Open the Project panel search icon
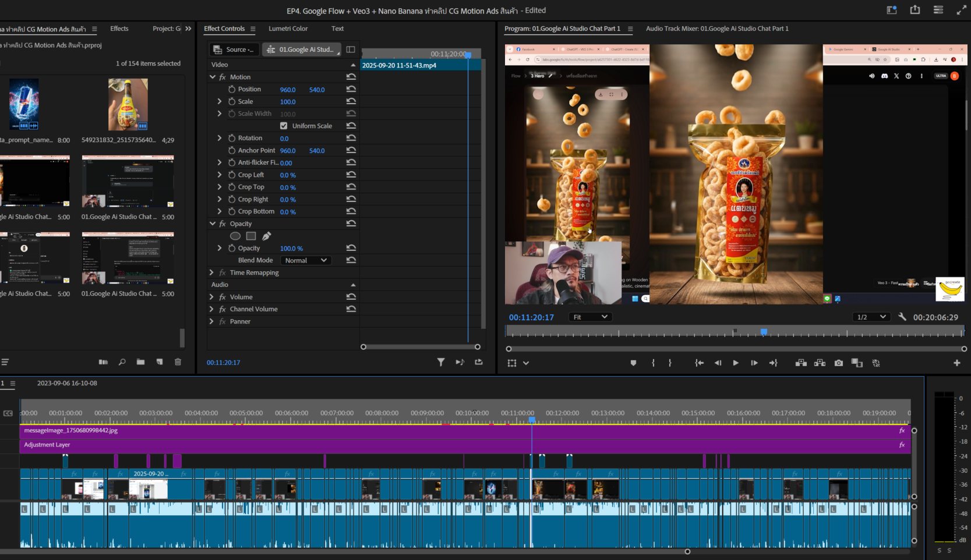The image size is (971, 560). click(122, 361)
